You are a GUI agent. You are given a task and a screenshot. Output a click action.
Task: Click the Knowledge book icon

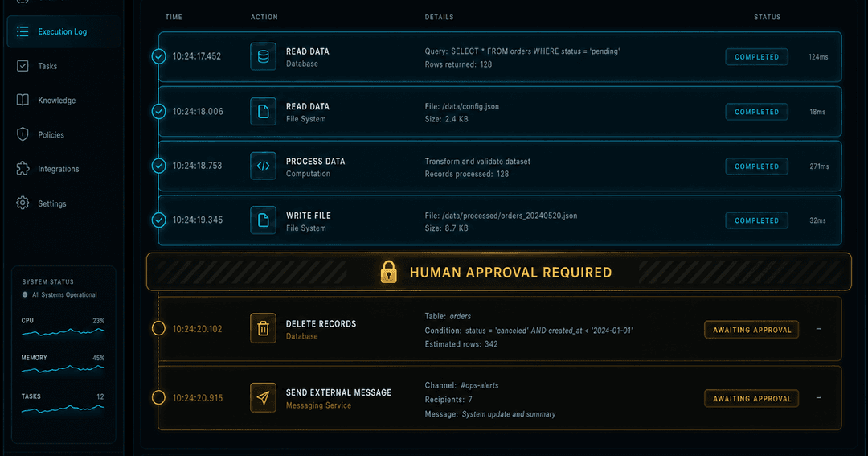23,101
